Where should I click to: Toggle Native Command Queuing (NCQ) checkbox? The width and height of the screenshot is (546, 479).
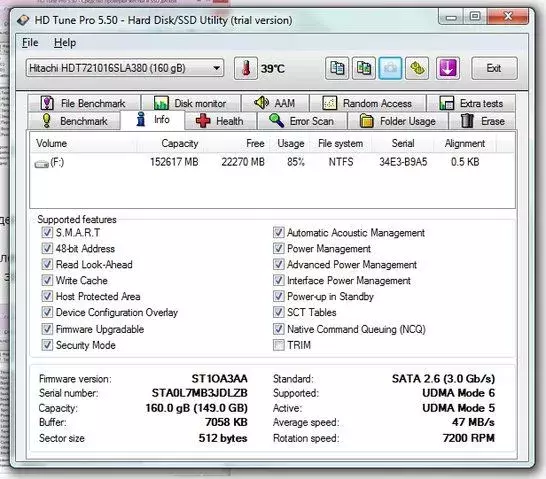(x=279, y=329)
